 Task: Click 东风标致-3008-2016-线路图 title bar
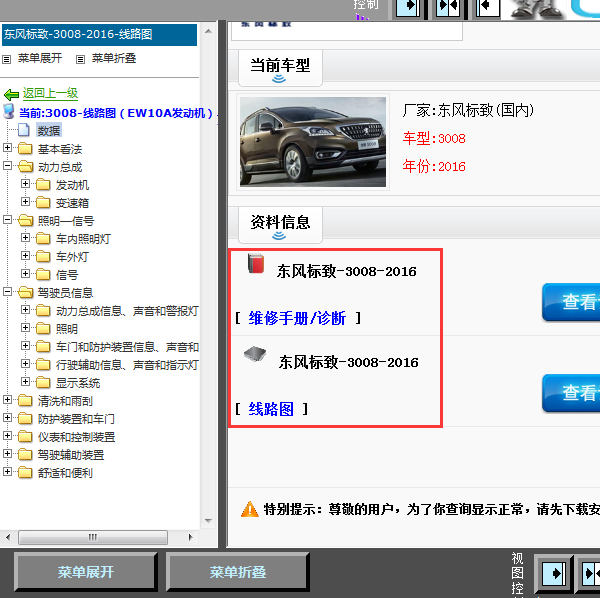tap(99, 34)
